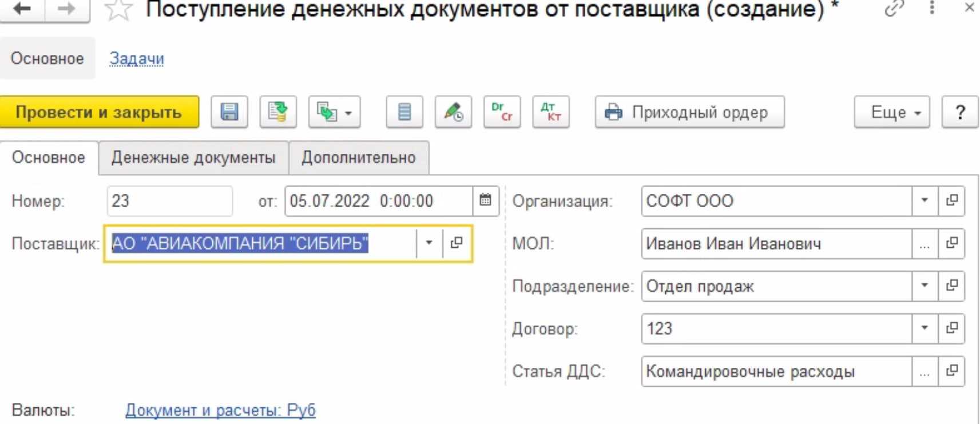This screenshot has height=424, width=980.
Task: Expand the Договор dropdown
Action: (x=925, y=328)
